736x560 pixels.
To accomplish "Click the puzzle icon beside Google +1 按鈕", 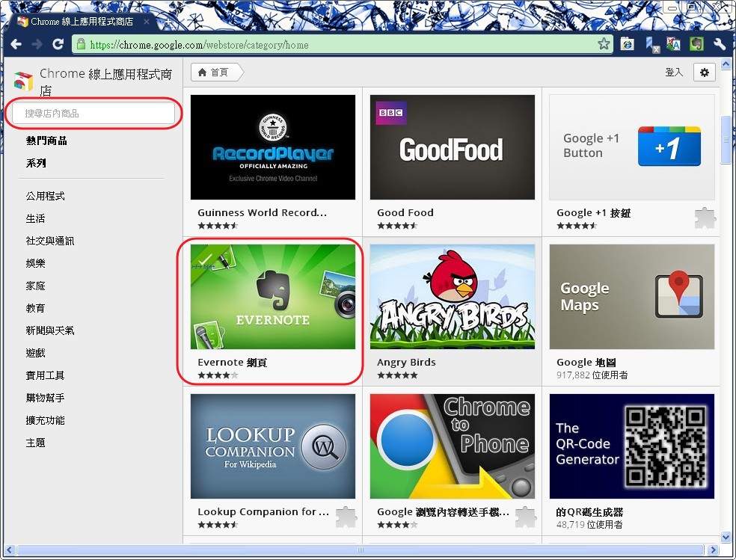I will (x=705, y=218).
